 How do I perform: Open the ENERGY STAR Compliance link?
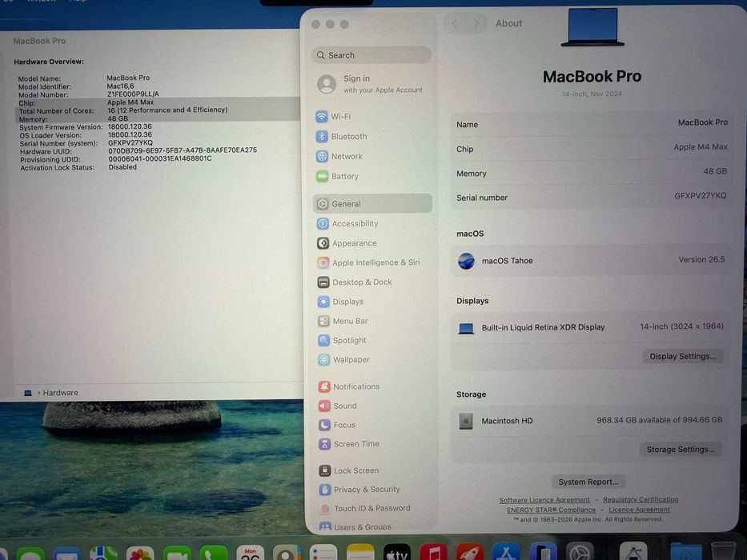551,510
